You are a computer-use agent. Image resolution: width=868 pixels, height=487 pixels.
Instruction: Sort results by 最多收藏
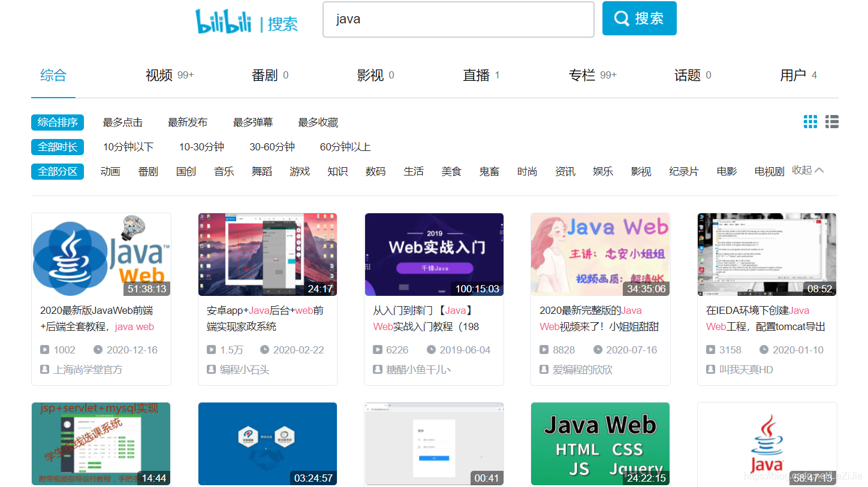tap(318, 122)
